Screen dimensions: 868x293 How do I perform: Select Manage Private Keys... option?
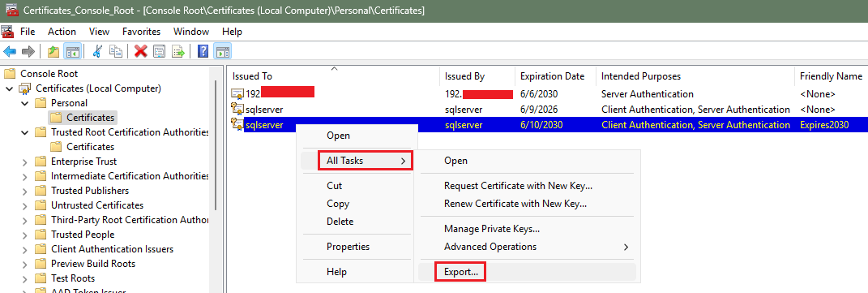point(492,229)
